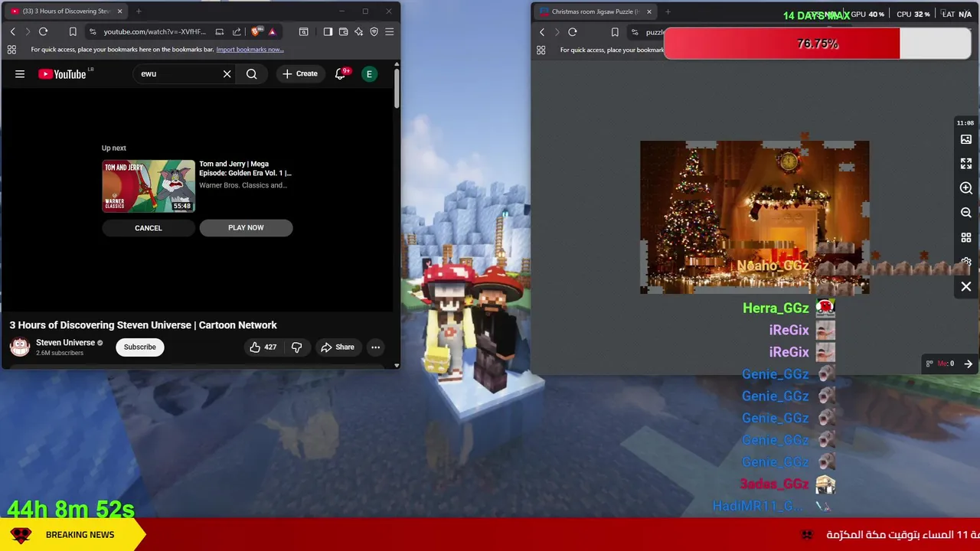Screen dimensions: 980x551
Task: Open more actions ellipsis under the video
Action: click(x=375, y=347)
